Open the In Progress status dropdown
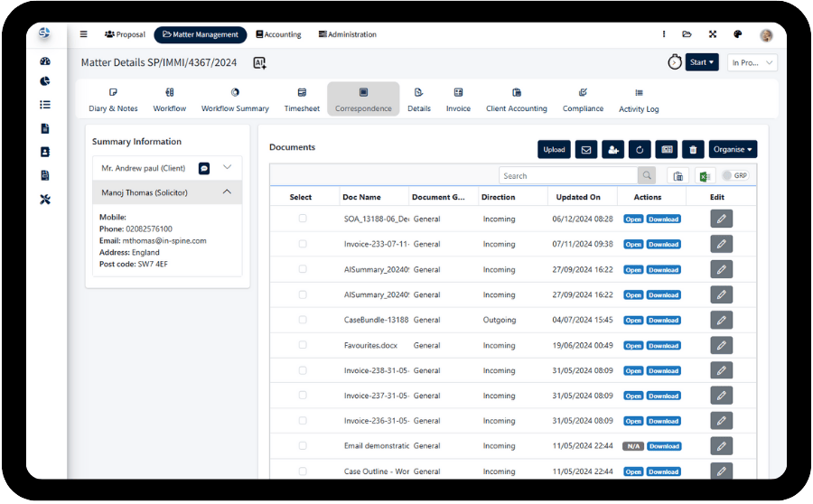 (x=752, y=62)
